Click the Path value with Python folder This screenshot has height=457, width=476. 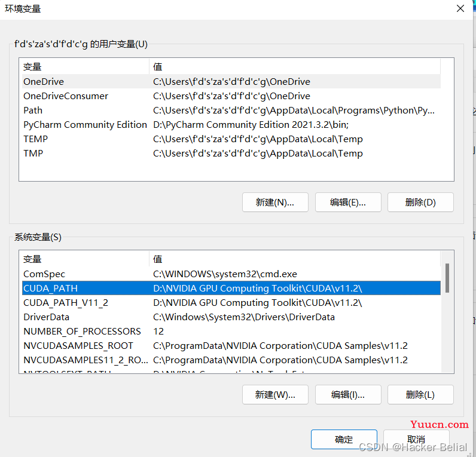pos(294,110)
